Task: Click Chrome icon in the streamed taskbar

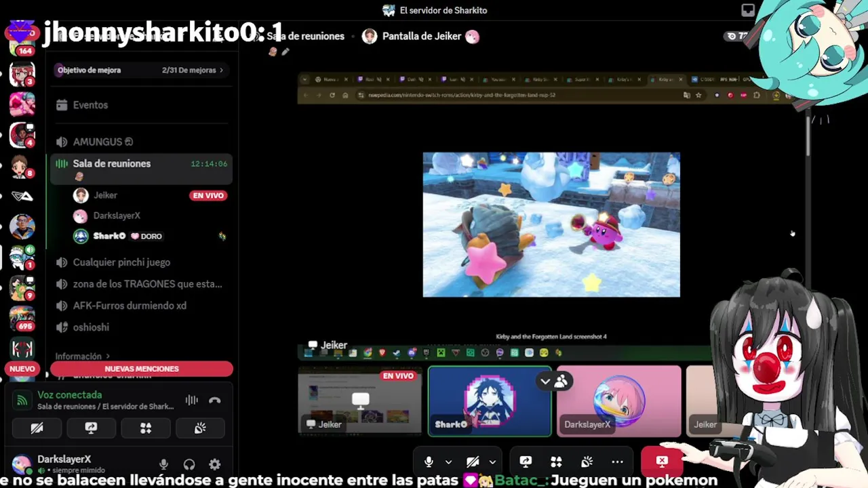Action: (x=368, y=352)
